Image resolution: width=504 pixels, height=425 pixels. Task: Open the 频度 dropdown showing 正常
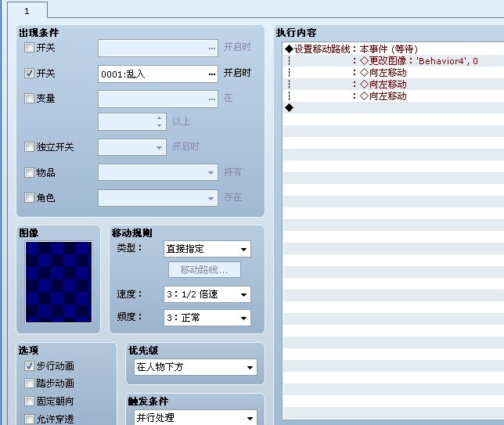pyautogui.click(x=207, y=318)
